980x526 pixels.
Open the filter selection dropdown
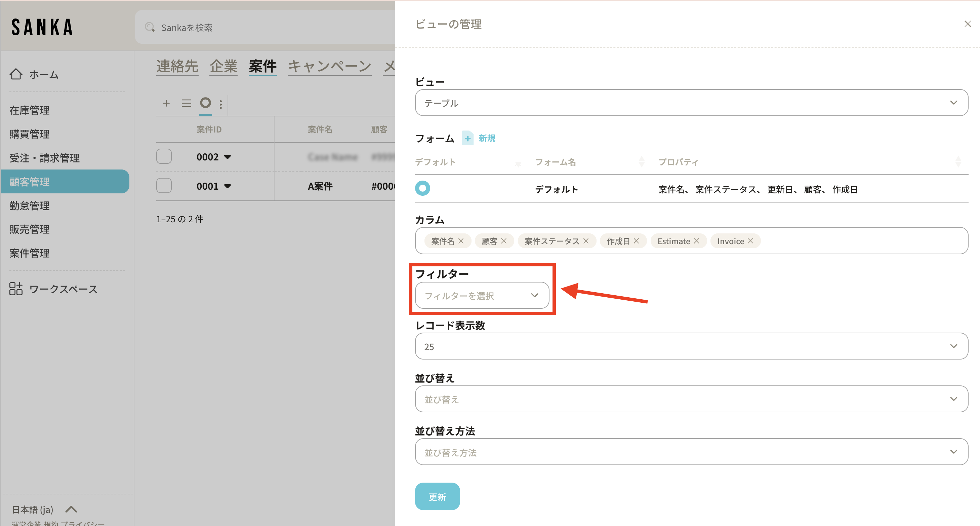click(x=482, y=295)
